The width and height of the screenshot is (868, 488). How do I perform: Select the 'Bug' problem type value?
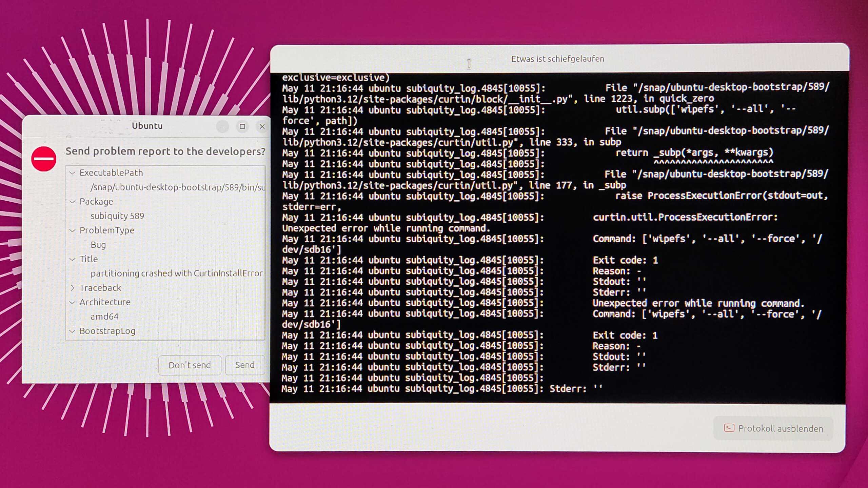[x=98, y=245]
